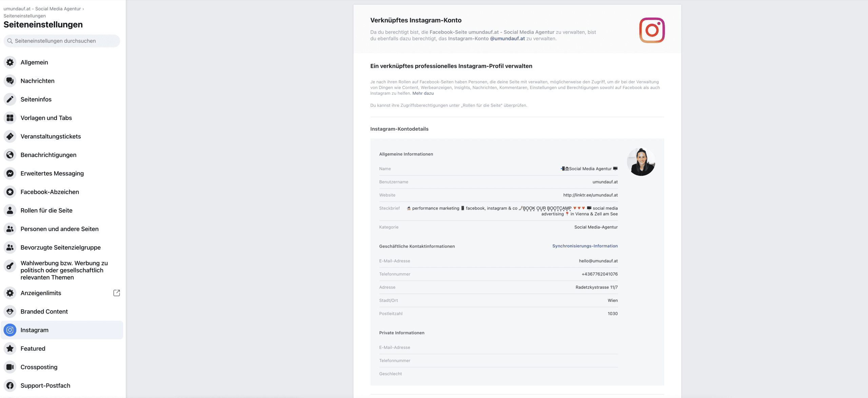Open Bevorzugte Seitenzielgruppe
The image size is (868, 398).
pos(62,247)
